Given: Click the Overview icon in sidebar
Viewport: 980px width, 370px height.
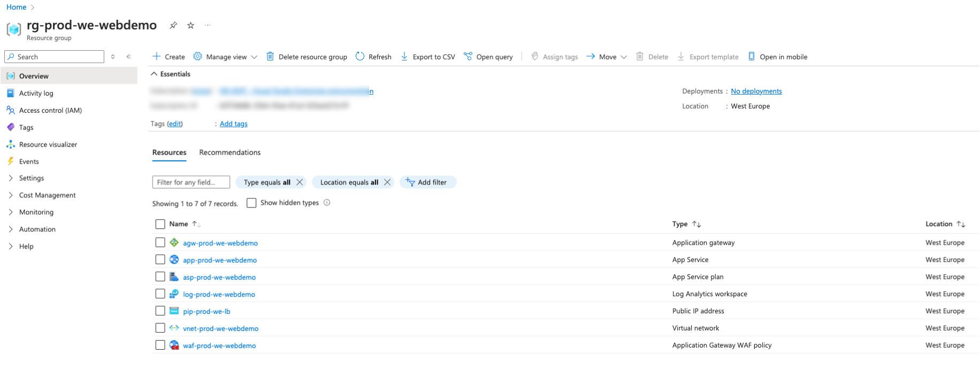Looking at the screenshot, I should [x=11, y=76].
